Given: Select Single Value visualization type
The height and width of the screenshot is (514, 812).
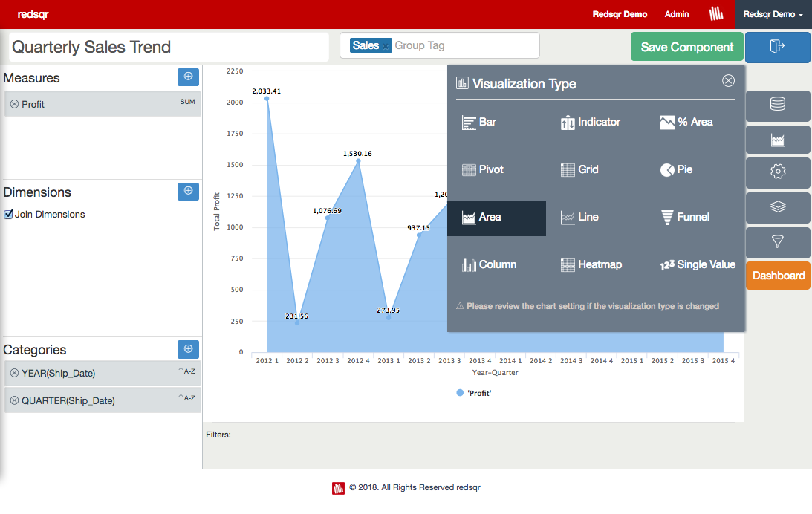Looking at the screenshot, I should point(698,265).
